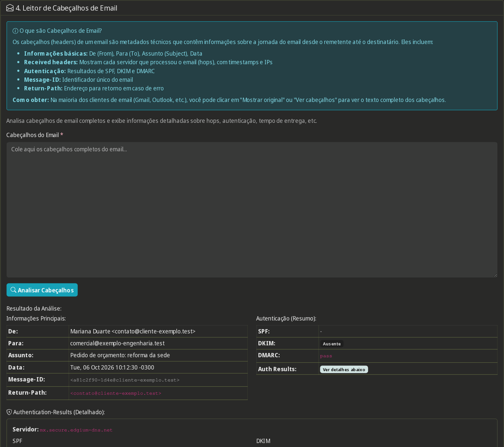The width and height of the screenshot is (504, 447).
Task: Click the 'Servidor:' label
Action: click(25, 429)
